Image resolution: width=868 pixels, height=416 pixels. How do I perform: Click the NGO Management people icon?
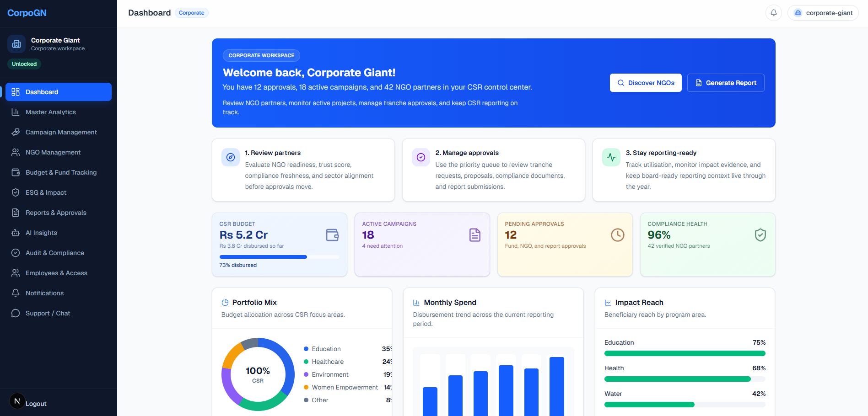[16, 152]
